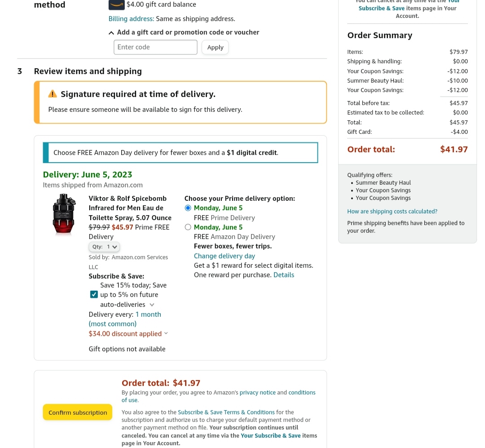Screen dimensions: 485x448
Task: Open How are shipping costs calculated link
Action: (392, 211)
